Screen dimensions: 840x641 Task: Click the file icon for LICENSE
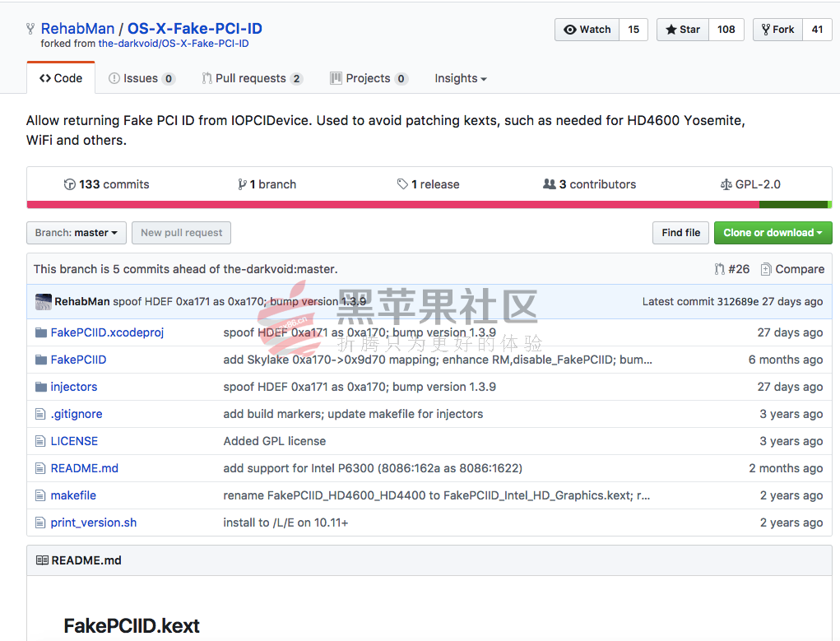point(40,441)
